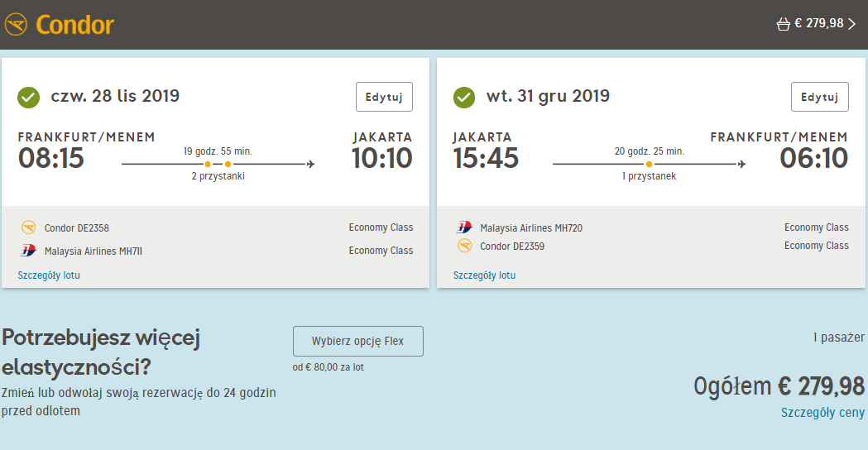
Task: Click the green checkmark beside 31 gru 2019
Action: click(464, 98)
